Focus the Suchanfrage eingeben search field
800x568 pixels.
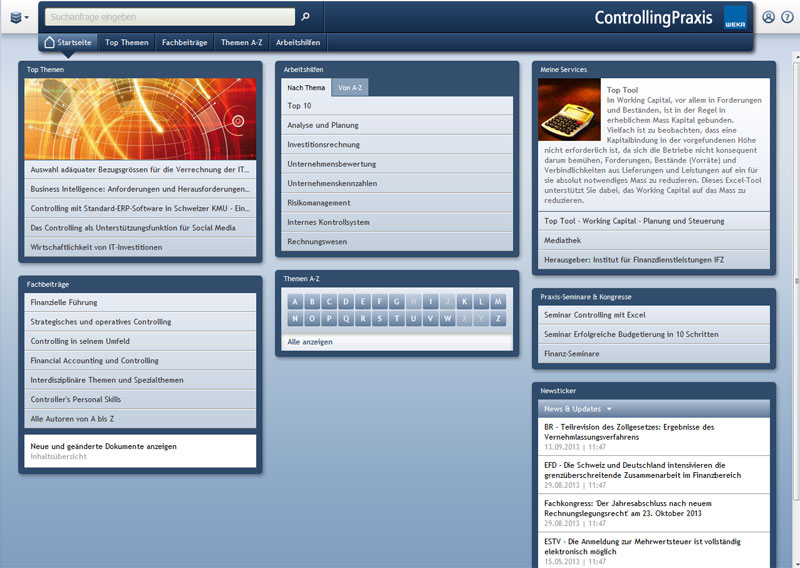pos(170,17)
